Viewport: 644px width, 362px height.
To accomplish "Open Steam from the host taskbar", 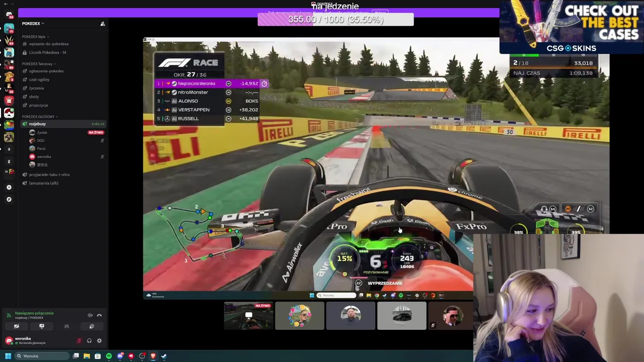I will point(164,356).
